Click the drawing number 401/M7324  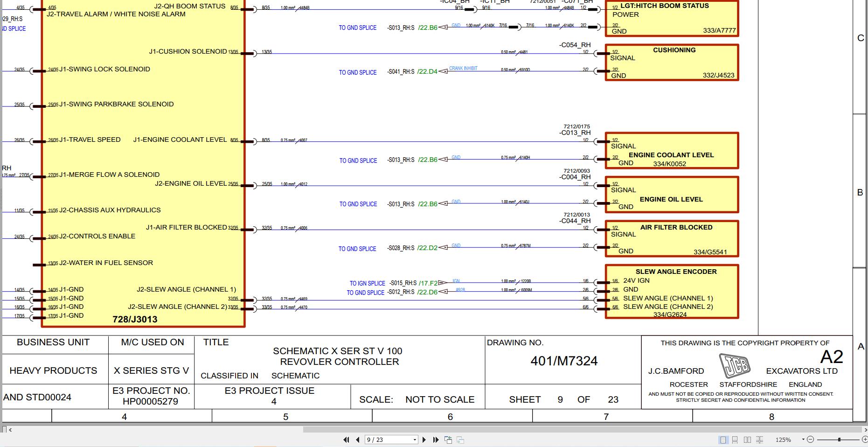pos(564,361)
